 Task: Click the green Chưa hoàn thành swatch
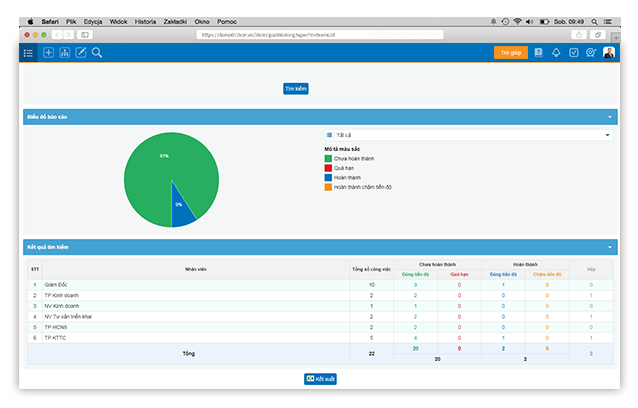coord(328,158)
